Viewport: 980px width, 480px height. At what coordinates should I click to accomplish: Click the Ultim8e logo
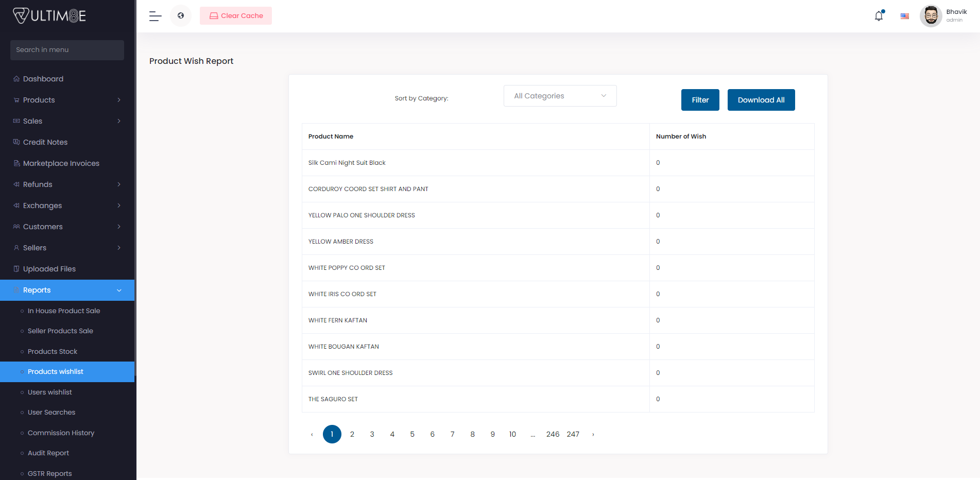pyautogui.click(x=49, y=16)
